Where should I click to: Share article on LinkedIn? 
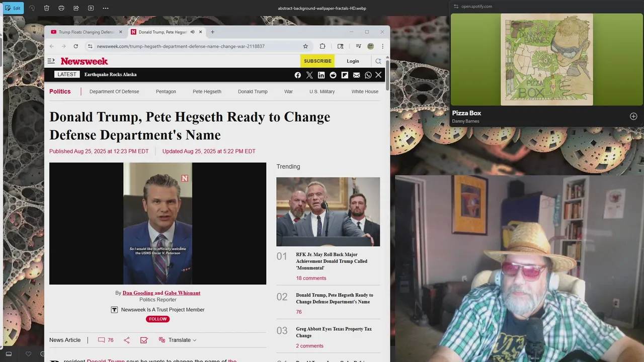321,75
